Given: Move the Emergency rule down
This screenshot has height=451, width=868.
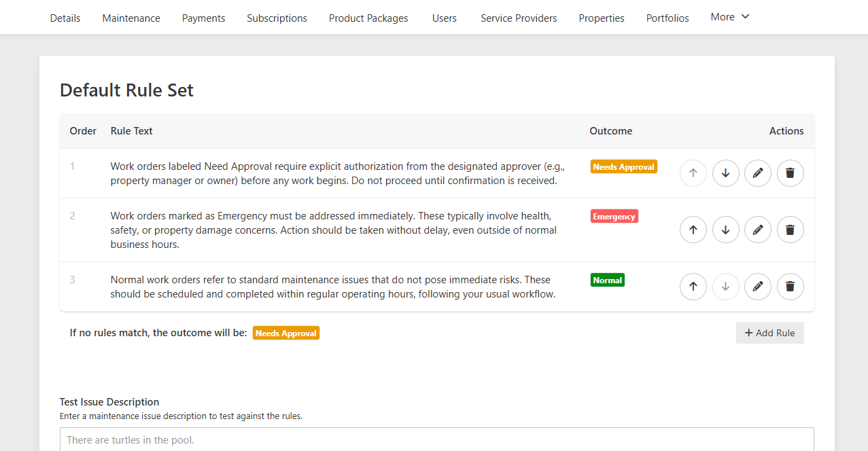Looking at the screenshot, I should tap(725, 230).
